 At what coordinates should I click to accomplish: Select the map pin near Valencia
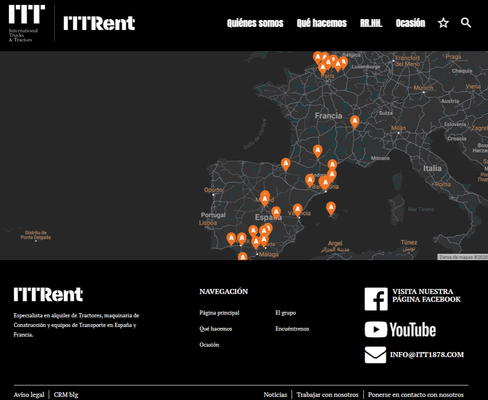[x=297, y=210]
